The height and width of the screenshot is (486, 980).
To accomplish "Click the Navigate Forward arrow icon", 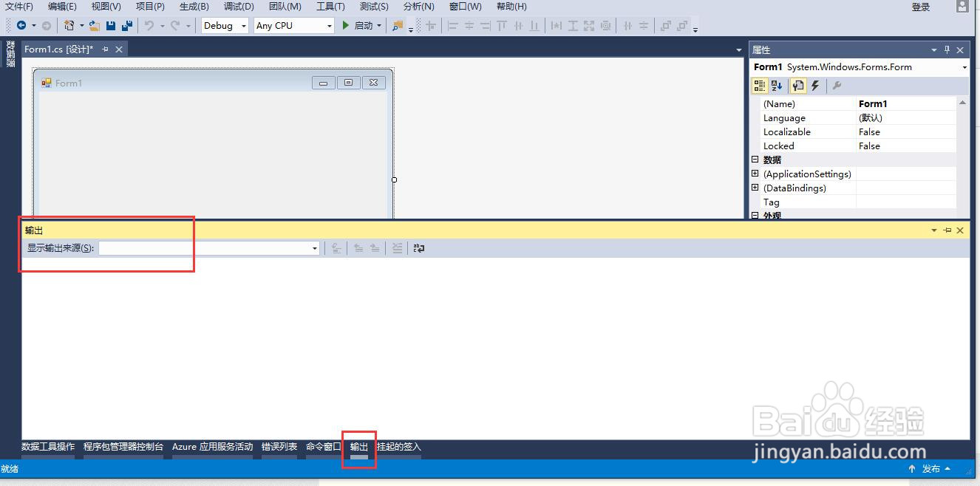I will [47, 25].
